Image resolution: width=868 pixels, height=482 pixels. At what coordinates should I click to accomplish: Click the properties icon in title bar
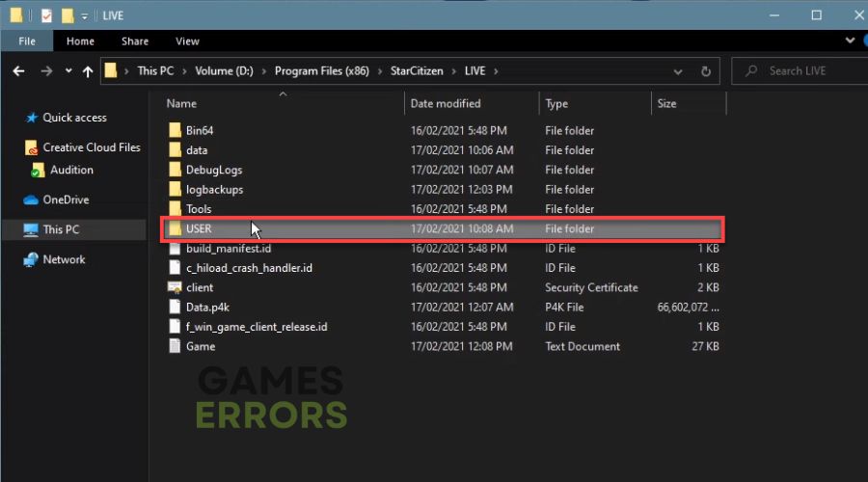[46, 15]
